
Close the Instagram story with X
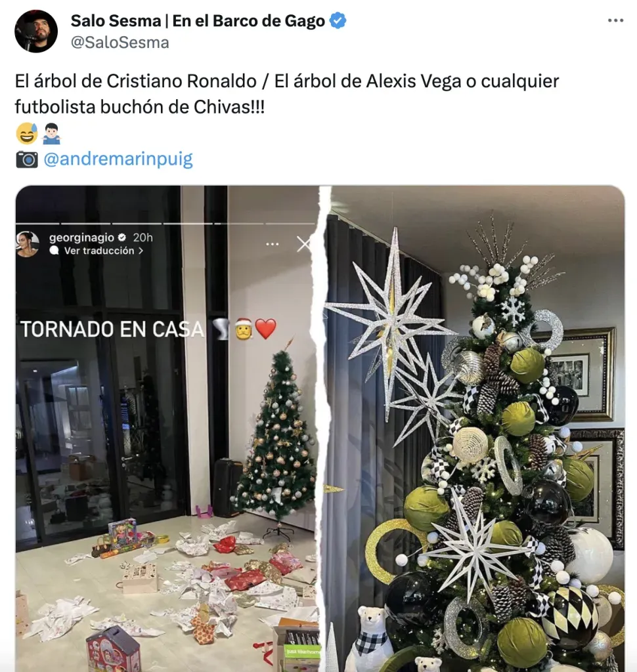[303, 244]
